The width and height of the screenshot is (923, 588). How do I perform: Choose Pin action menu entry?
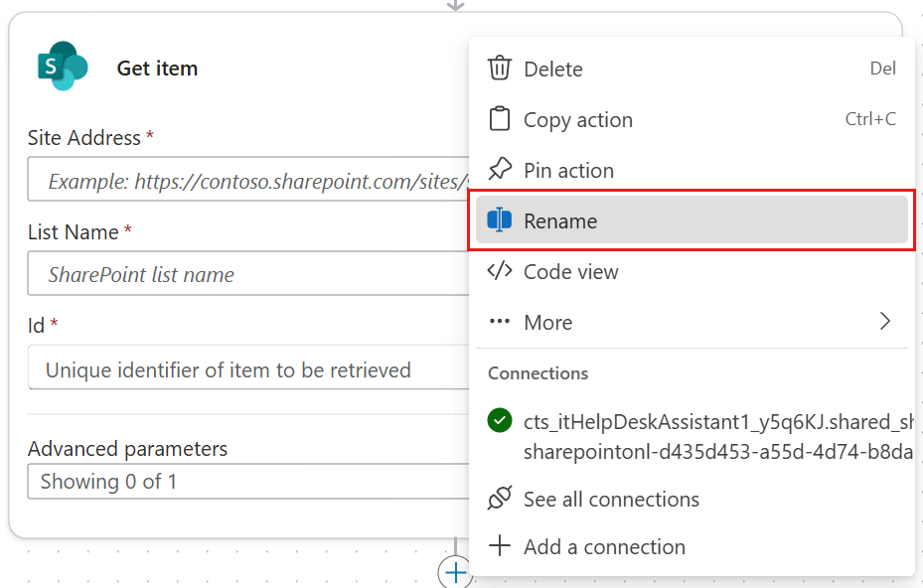tap(692, 170)
